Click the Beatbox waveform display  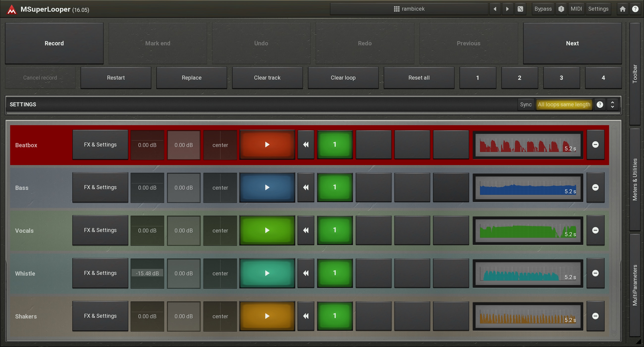[528, 145]
